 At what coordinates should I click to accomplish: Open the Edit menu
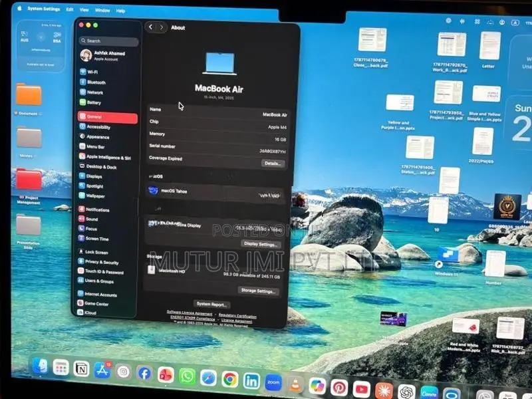coord(70,9)
